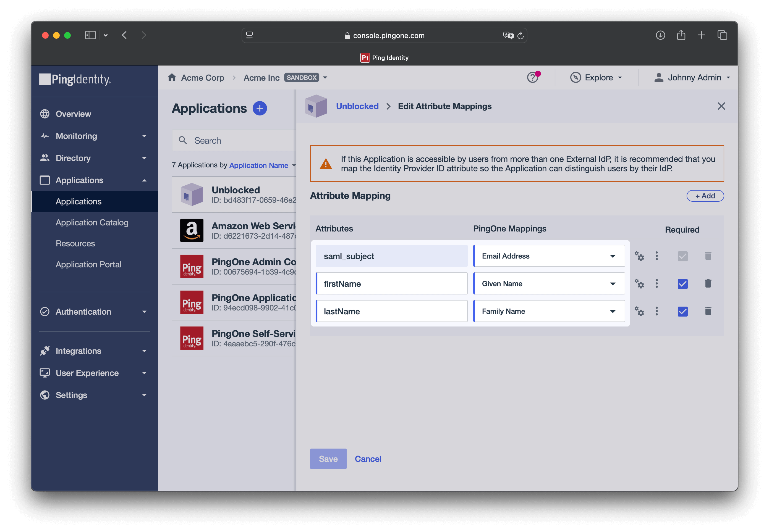Open Application Catalog
Viewport: 769px width, 532px height.
point(92,222)
